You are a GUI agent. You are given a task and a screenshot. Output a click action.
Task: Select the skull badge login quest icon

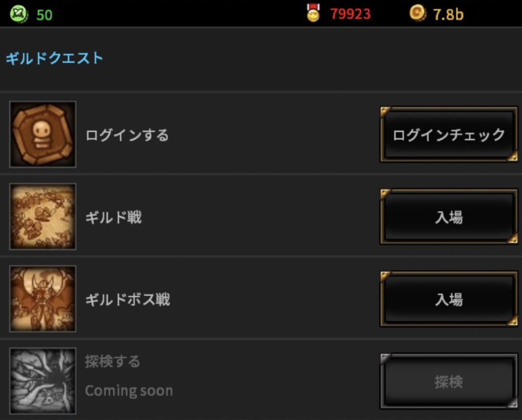43,134
